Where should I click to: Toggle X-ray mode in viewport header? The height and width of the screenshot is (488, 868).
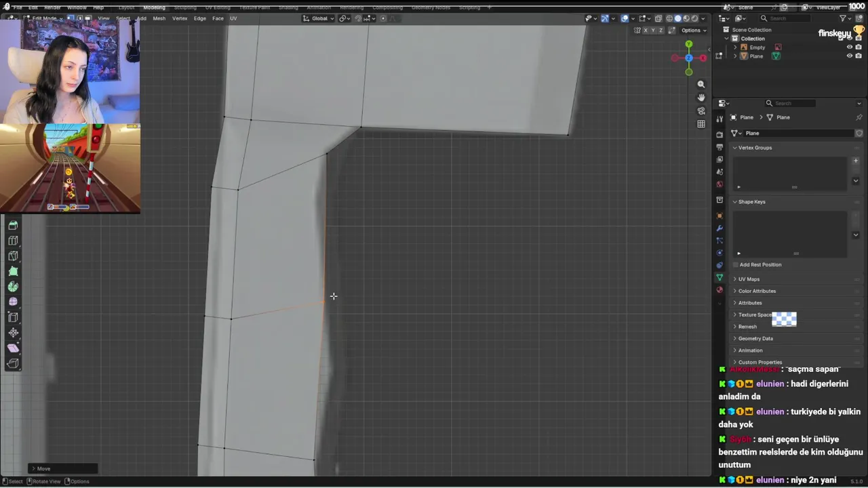[x=658, y=18]
